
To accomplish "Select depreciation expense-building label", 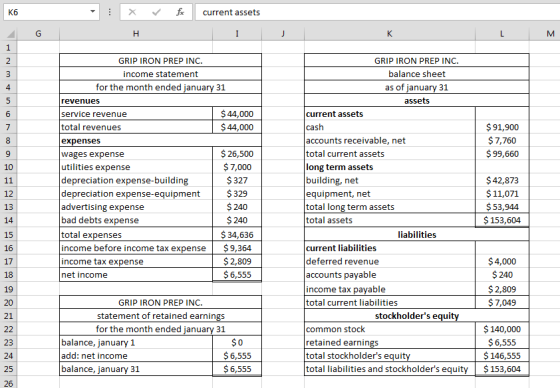I will pyautogui.click(x=136, y=180).
